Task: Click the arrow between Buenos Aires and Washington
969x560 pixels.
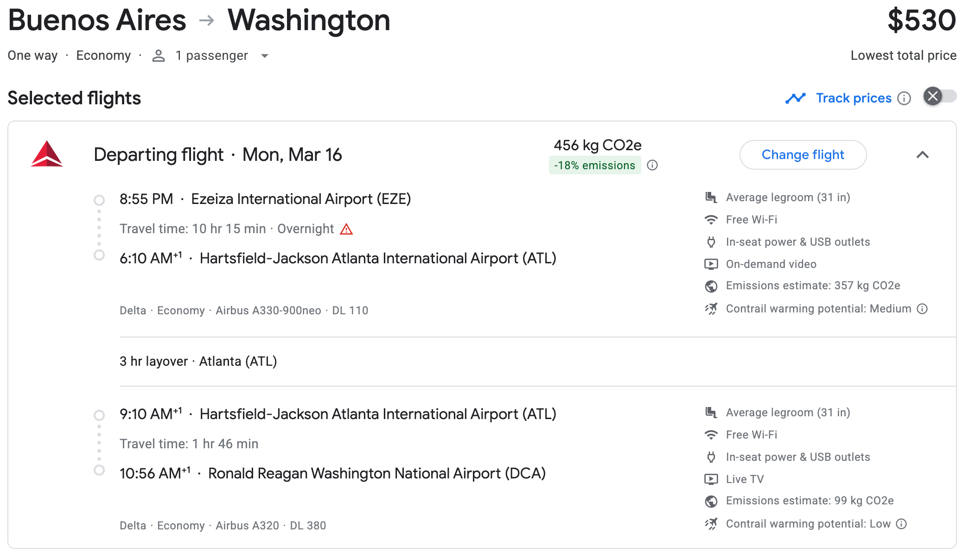Action: tap(207, 20)
